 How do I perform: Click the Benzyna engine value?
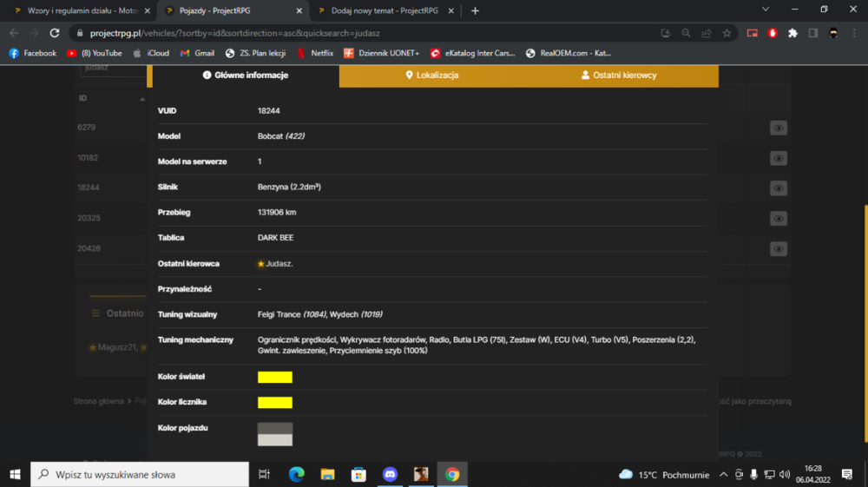click(289, 187)
